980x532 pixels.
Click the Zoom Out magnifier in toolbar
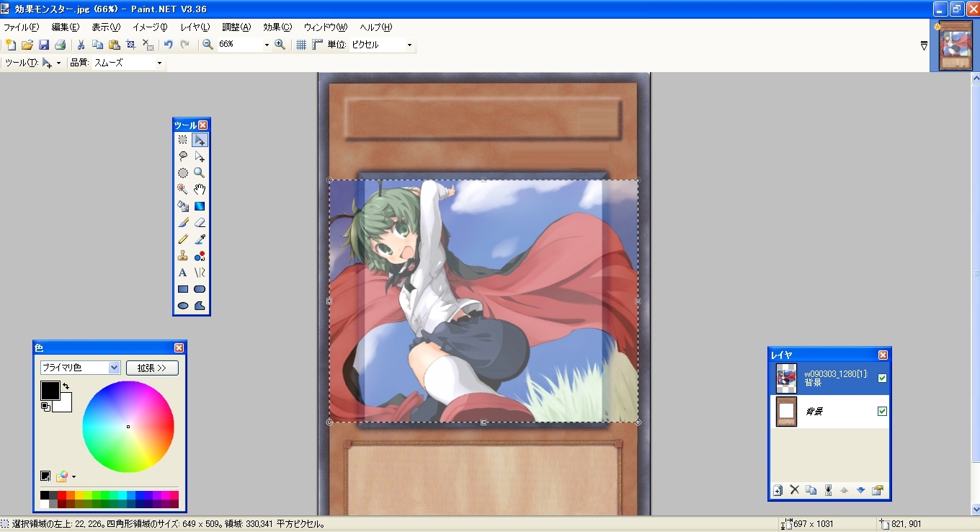click(208, 45)
